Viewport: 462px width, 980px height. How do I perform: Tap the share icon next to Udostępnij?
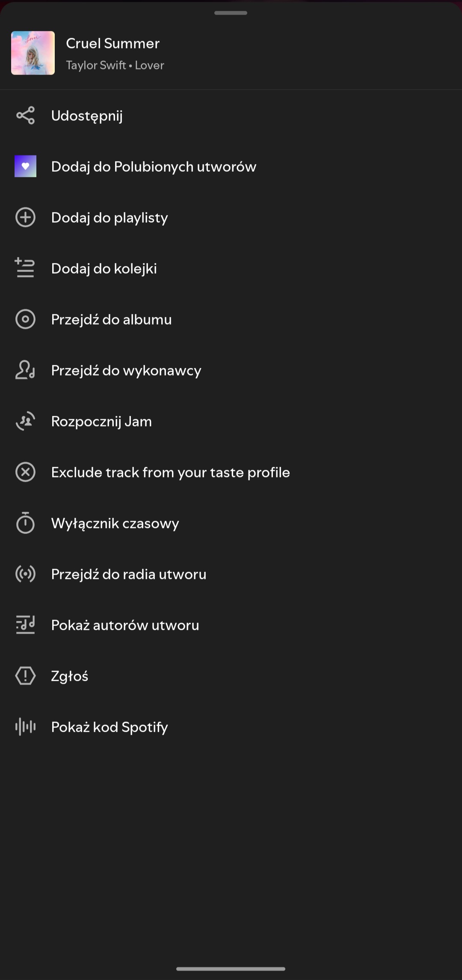pos(25,116)
